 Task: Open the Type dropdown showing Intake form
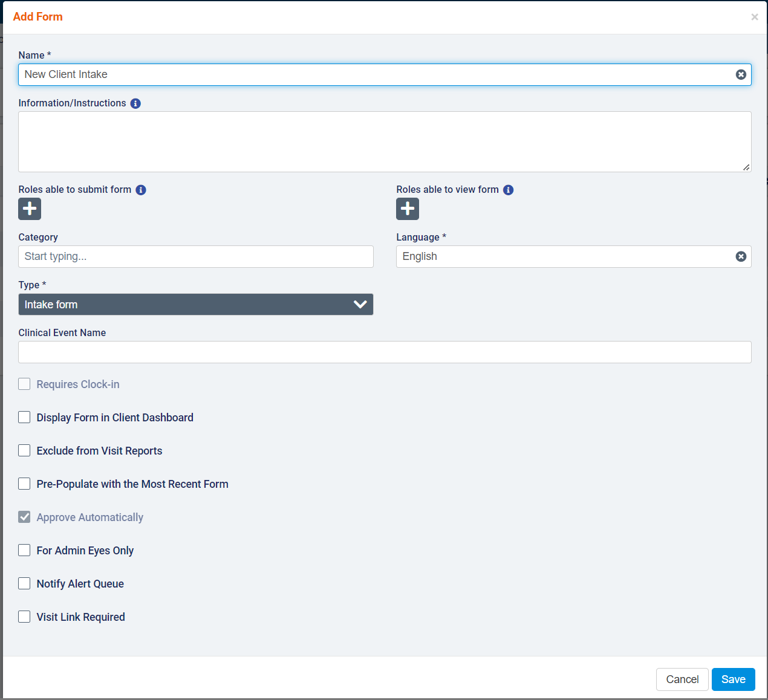pos(195,304)
